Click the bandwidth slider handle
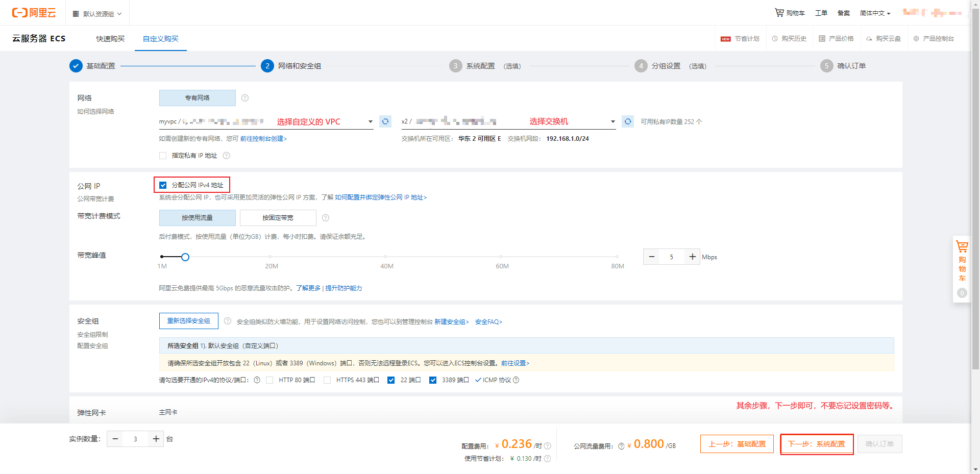 185,257
